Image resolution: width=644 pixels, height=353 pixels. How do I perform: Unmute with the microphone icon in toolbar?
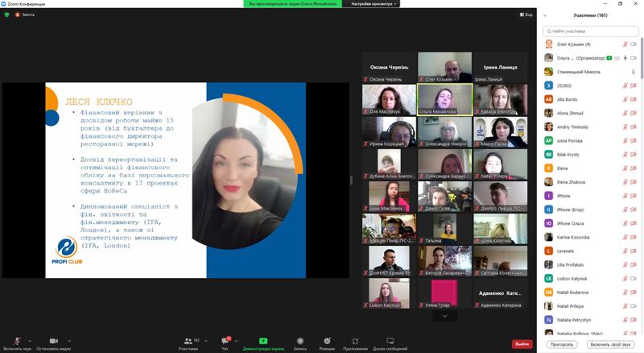coord(17,341)
